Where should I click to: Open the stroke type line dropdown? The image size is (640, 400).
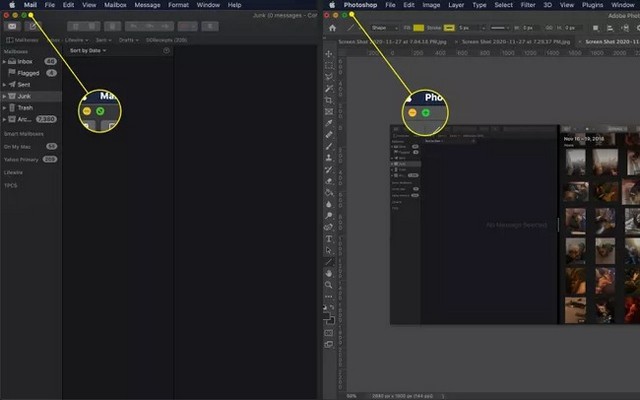500,28
